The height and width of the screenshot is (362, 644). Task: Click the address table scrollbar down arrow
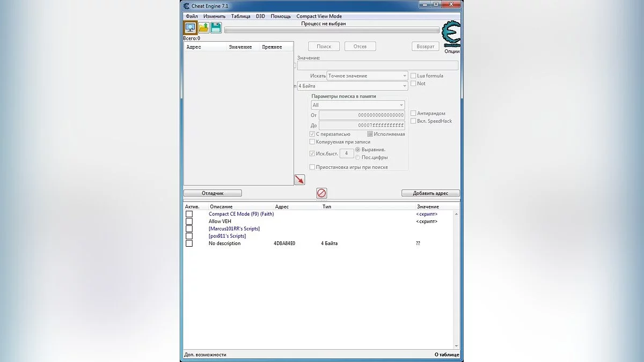(457, 346)
